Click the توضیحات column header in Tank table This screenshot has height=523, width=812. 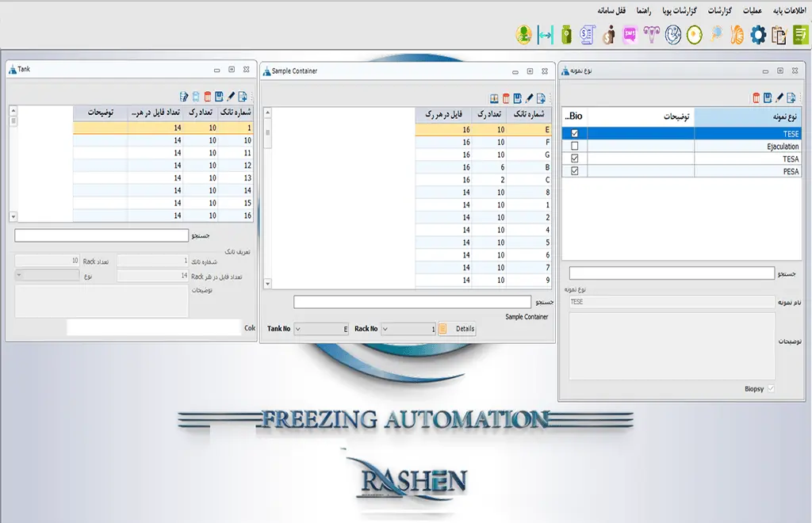(x=100, y=113)
